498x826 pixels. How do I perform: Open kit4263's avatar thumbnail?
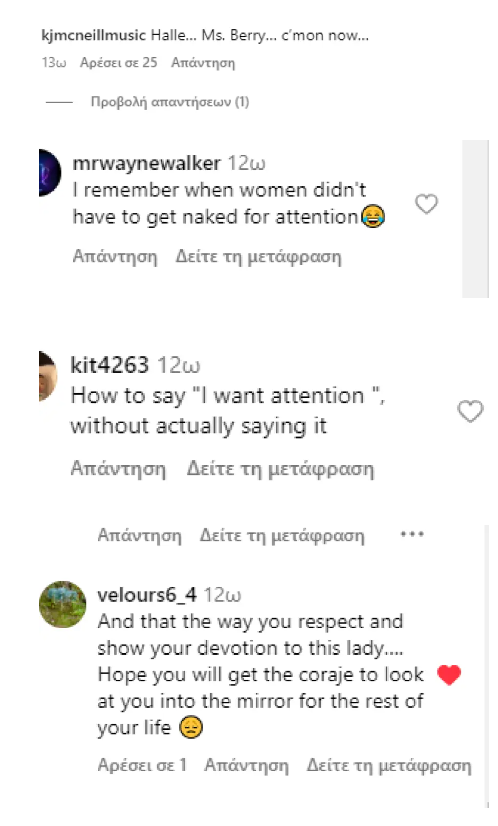(x=48, y=376)
